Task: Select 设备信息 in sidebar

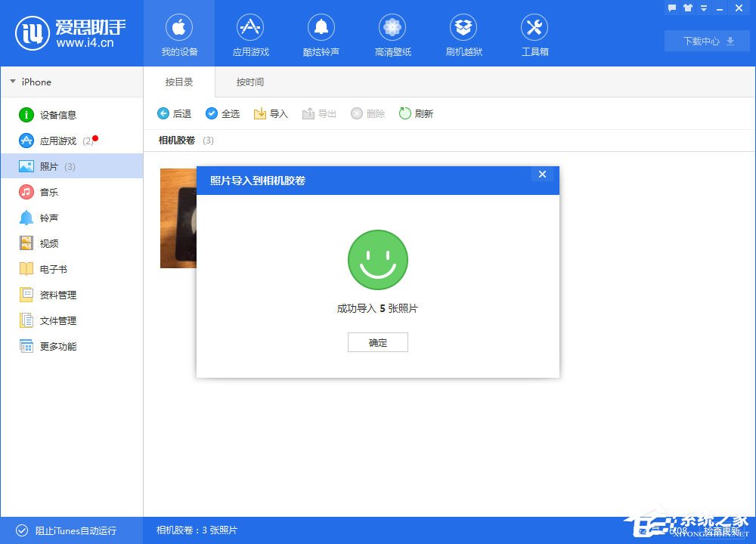Action: [x=72, y=115]
